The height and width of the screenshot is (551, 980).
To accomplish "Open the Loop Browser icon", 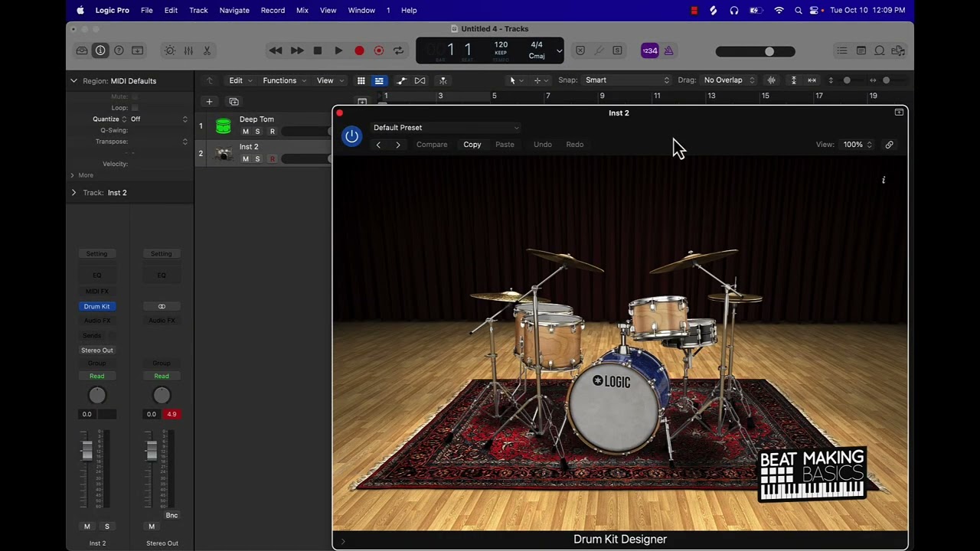I will click(880, 51).
